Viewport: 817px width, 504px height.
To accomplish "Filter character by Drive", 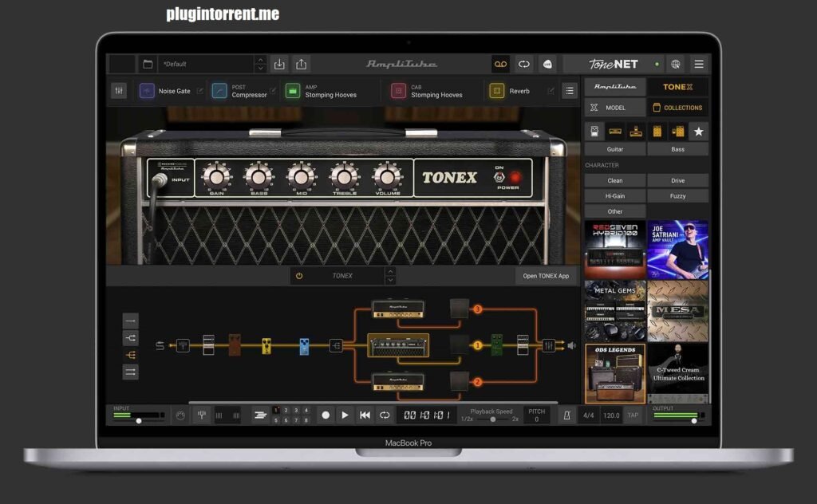I will point(677,181).
